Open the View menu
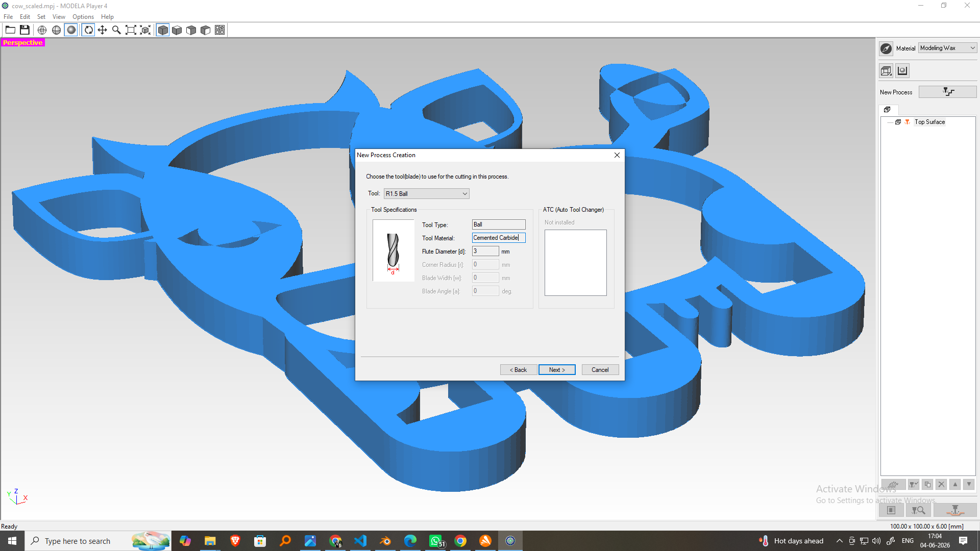Viewport: 980px width, 551px height. click(59, 17)
